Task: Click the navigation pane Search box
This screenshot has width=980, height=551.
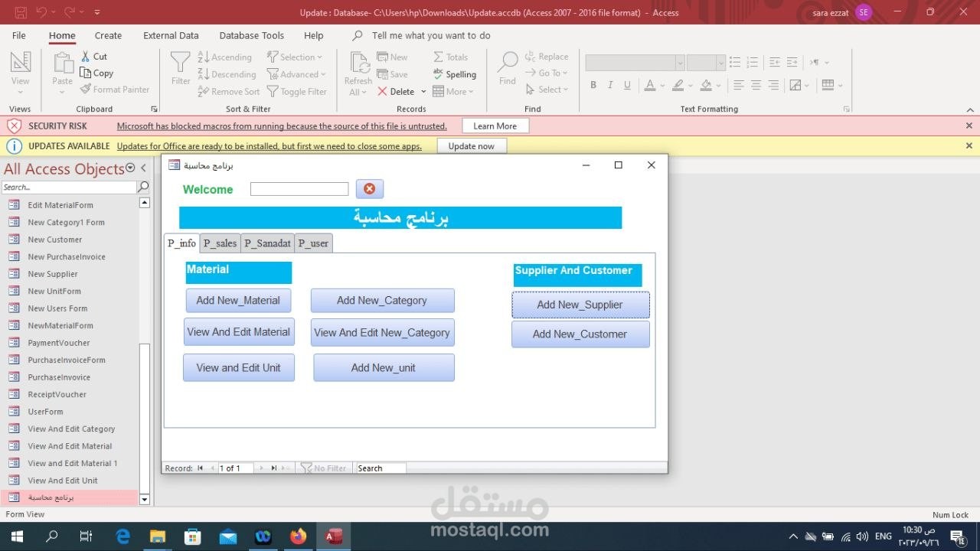Action: (69, 187)
